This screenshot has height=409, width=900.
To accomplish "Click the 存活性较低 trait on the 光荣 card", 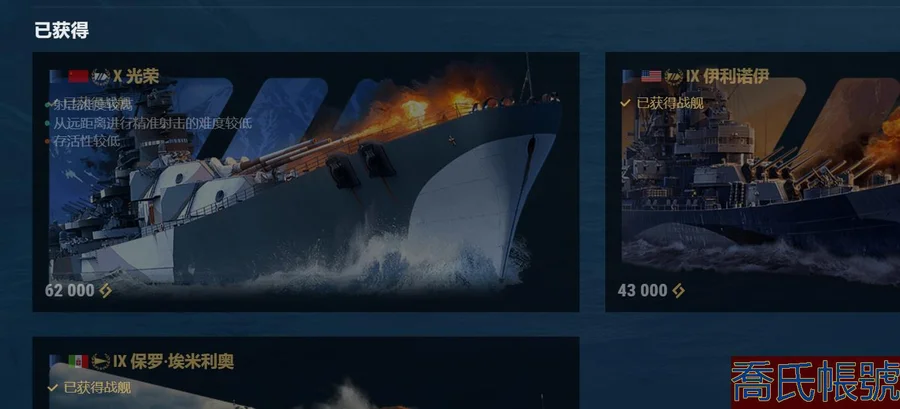I will point(87,141).
